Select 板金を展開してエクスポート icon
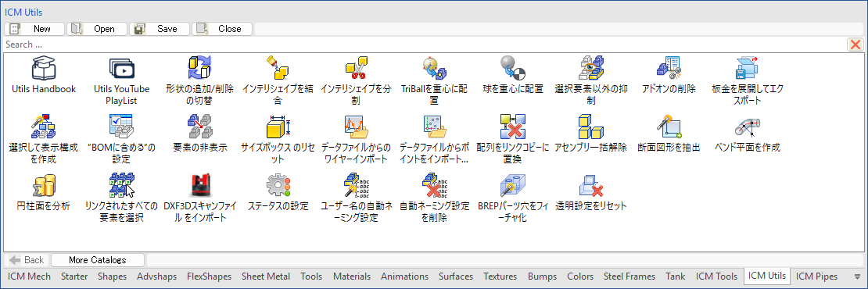 coord(747,69)
